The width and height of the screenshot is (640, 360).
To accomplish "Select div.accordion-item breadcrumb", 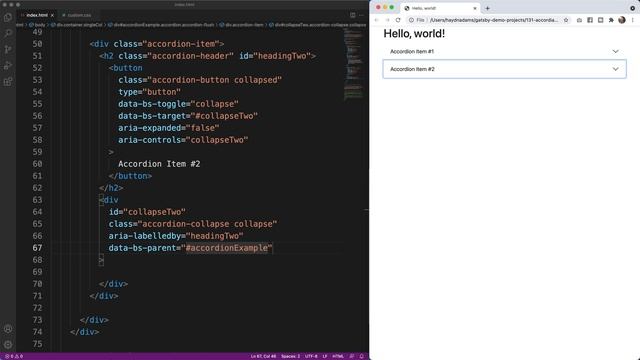I will point(242,25).
